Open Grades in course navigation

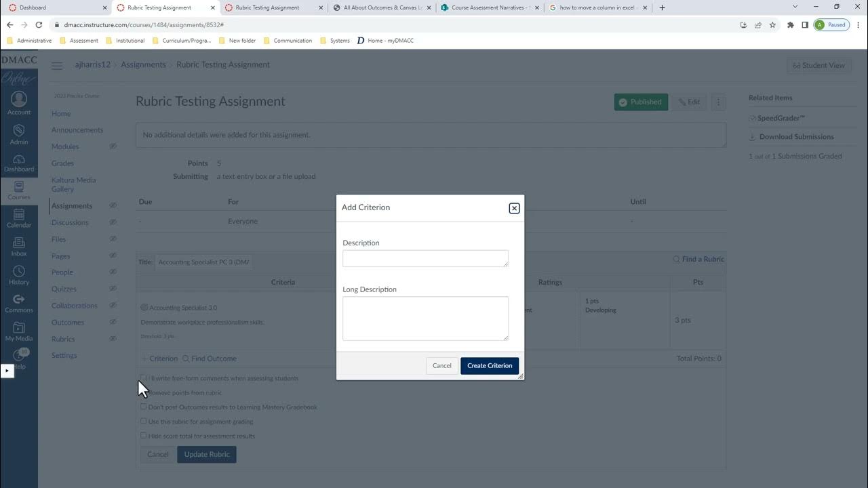[62, 163]
